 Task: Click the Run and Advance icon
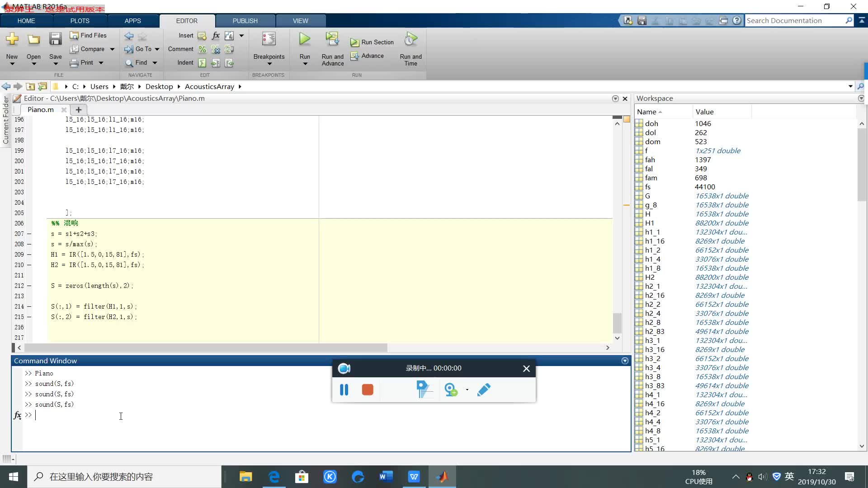[332, 40]
